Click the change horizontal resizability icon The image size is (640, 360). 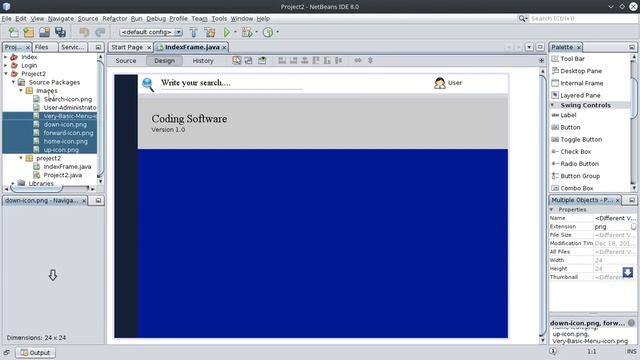358,60
